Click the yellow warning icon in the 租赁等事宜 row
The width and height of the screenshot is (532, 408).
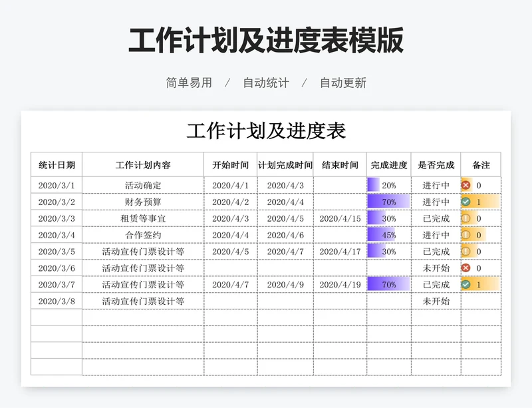pos(466,218)
